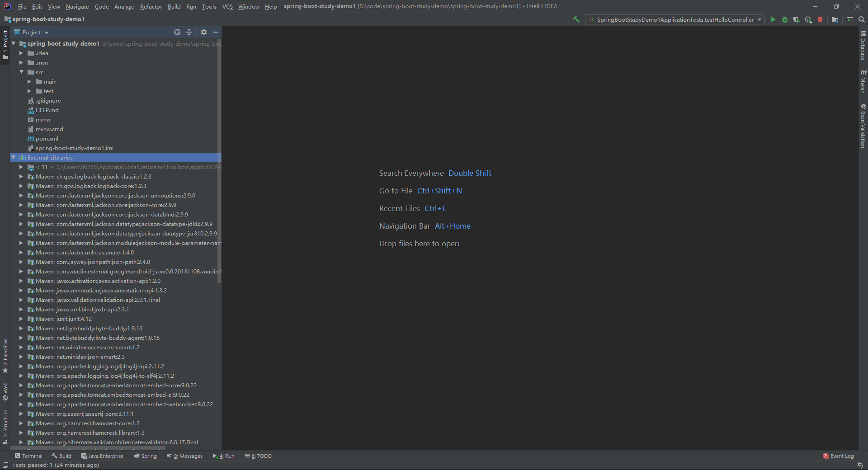The height and width of the screenshot is (470, 868).
Task: Open the Structure tool window
Action: point(5,426)
